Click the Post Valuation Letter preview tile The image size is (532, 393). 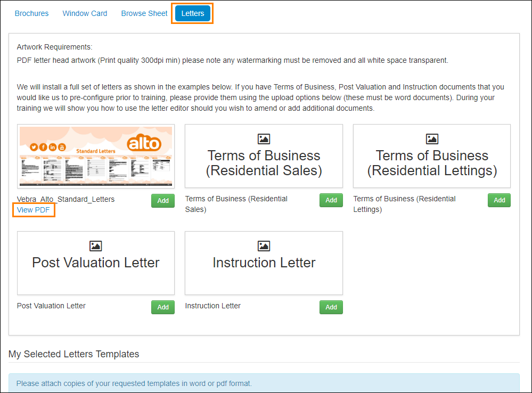96,263
